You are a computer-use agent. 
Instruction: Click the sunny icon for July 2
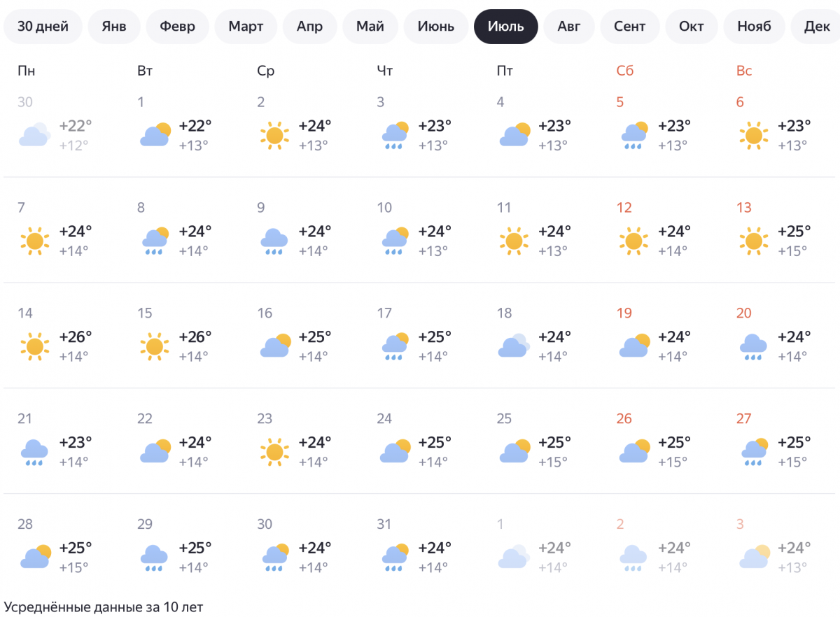pos(274,135)
